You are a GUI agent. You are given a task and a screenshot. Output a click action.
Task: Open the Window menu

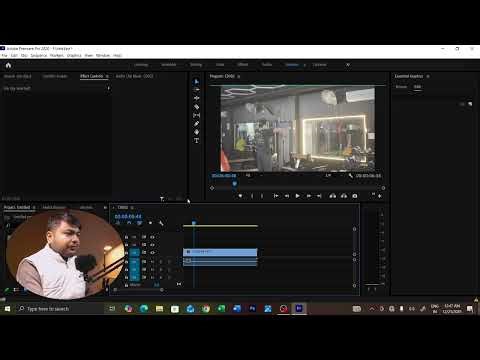coord(103,55)
